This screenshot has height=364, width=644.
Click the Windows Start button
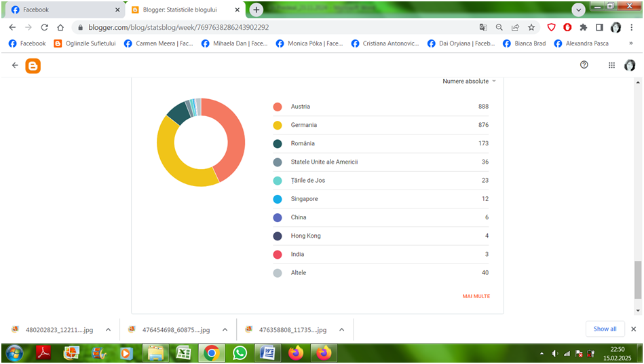(14, 353)
